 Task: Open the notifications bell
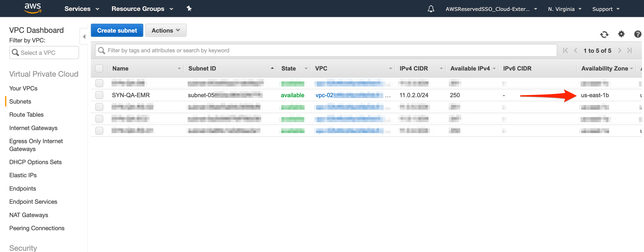pos(431,9)
